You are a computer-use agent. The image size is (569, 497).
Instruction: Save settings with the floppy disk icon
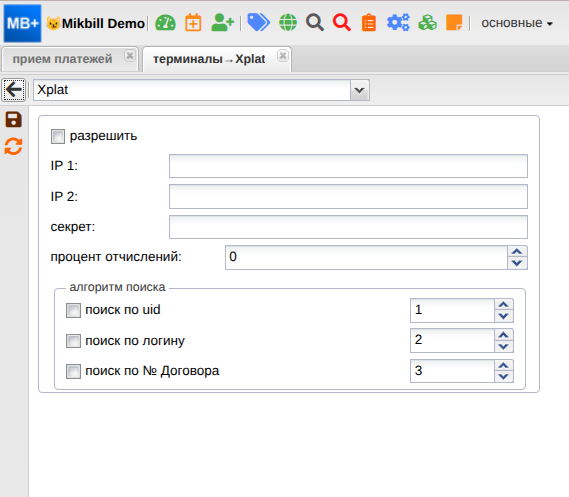click(13, 120)
